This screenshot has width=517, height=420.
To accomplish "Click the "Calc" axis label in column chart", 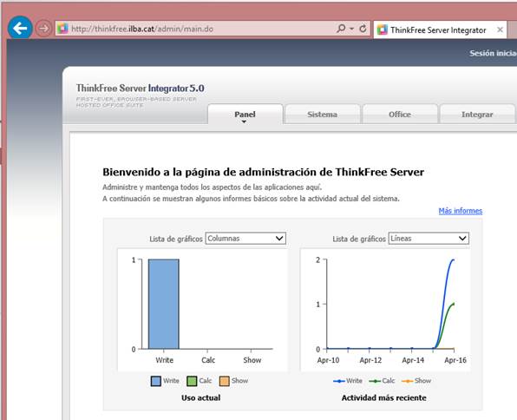I will point(208,360).
